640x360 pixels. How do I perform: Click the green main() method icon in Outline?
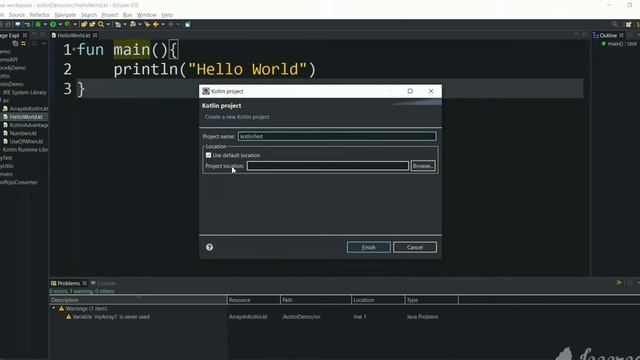coord(603,43)
